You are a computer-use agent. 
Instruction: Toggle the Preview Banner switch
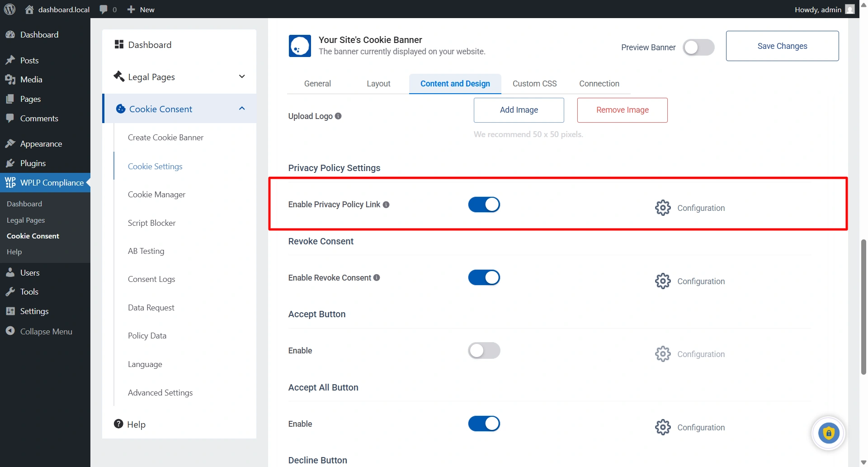click(x=698, y=47)
